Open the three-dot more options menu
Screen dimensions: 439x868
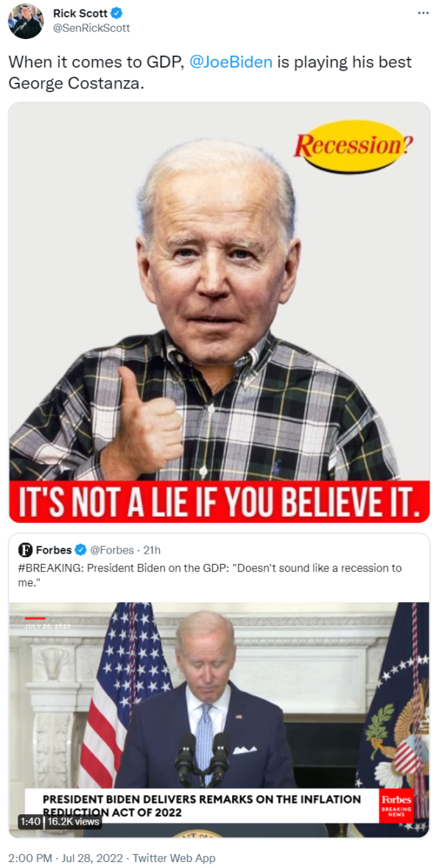423,13
